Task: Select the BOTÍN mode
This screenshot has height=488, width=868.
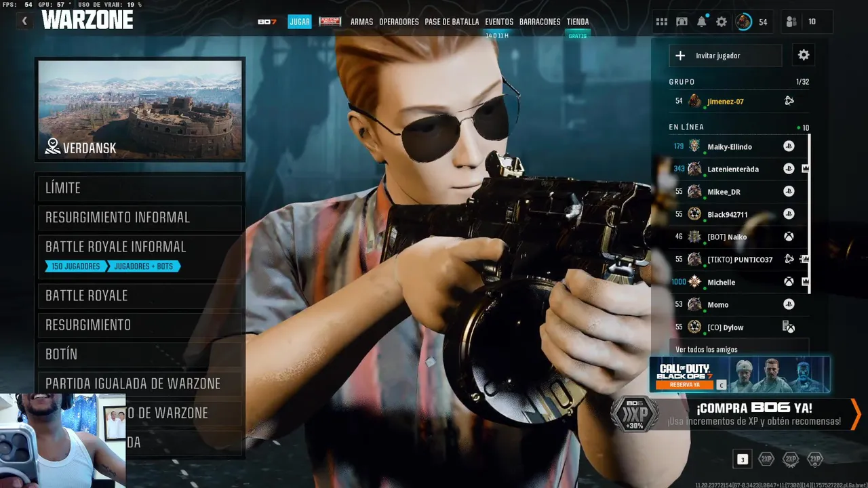Action: 140,354
